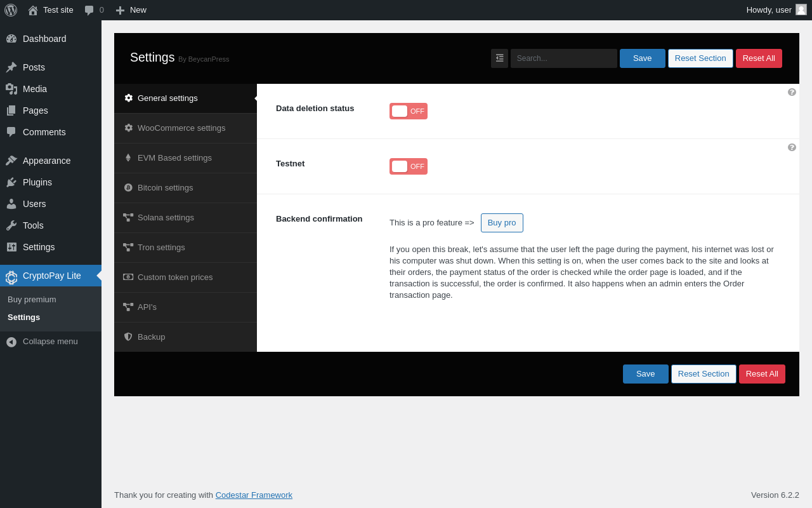Screen dimensions: 812x508
Task: Click the bottom Reset All button
Action: click(x=762, y=374)
